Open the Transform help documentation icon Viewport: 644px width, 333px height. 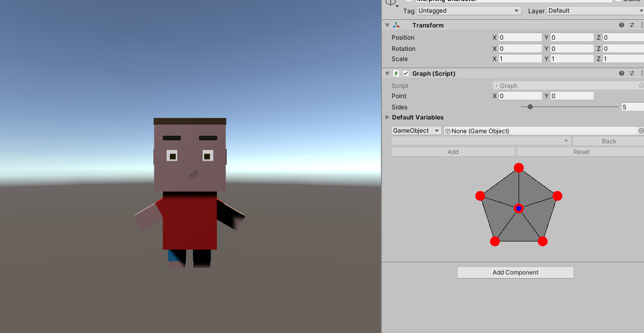pos(622,25)
